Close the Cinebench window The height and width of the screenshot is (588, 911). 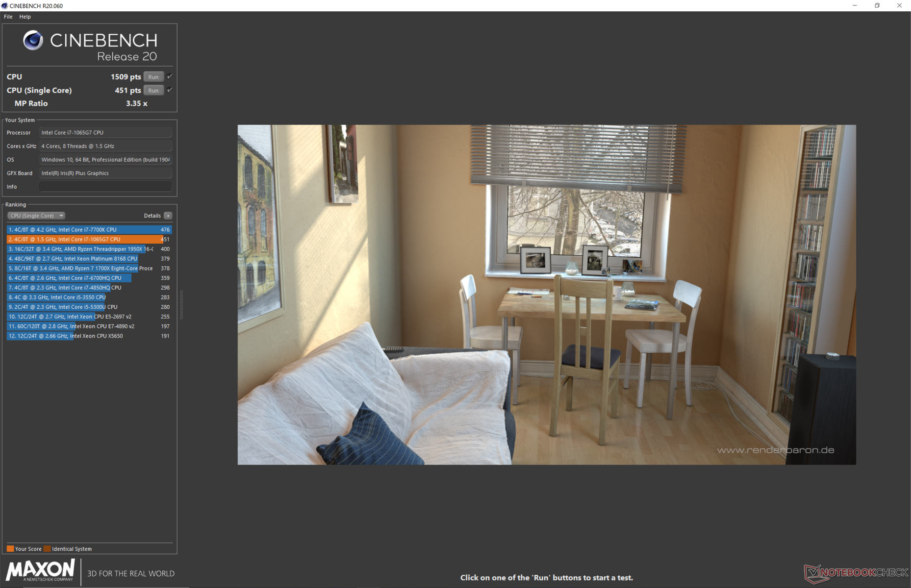coord(899,5)
